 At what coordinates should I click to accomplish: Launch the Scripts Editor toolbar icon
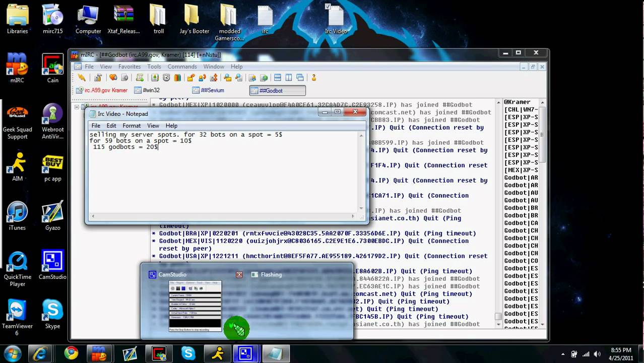[140, 78]
